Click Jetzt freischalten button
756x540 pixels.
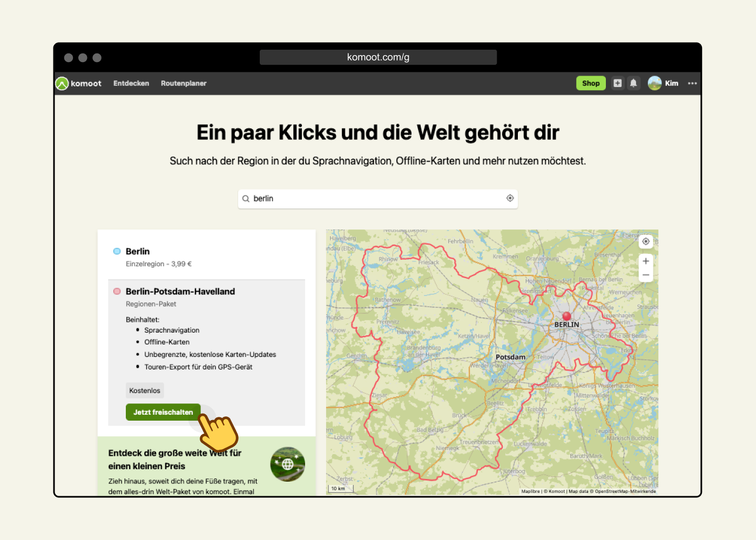coord(163,412)
